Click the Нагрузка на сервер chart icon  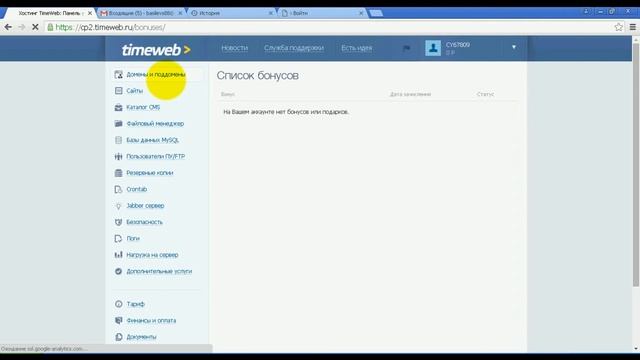click(x=118, y=255)
